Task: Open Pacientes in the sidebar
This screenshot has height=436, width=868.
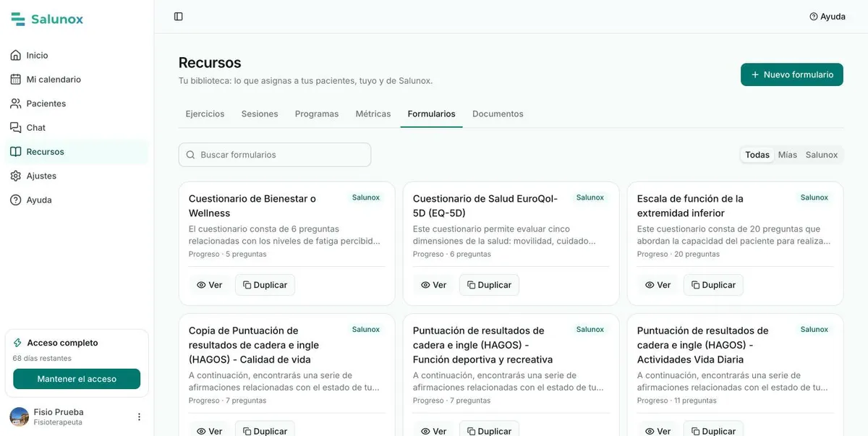Action: coord(75,103)
